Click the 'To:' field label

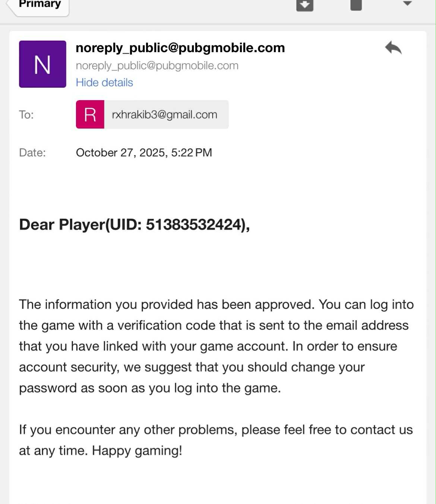(x=26, y=114)
